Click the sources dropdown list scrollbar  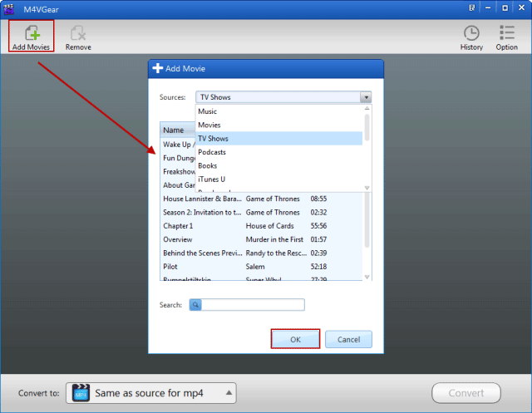pos(367,127)
